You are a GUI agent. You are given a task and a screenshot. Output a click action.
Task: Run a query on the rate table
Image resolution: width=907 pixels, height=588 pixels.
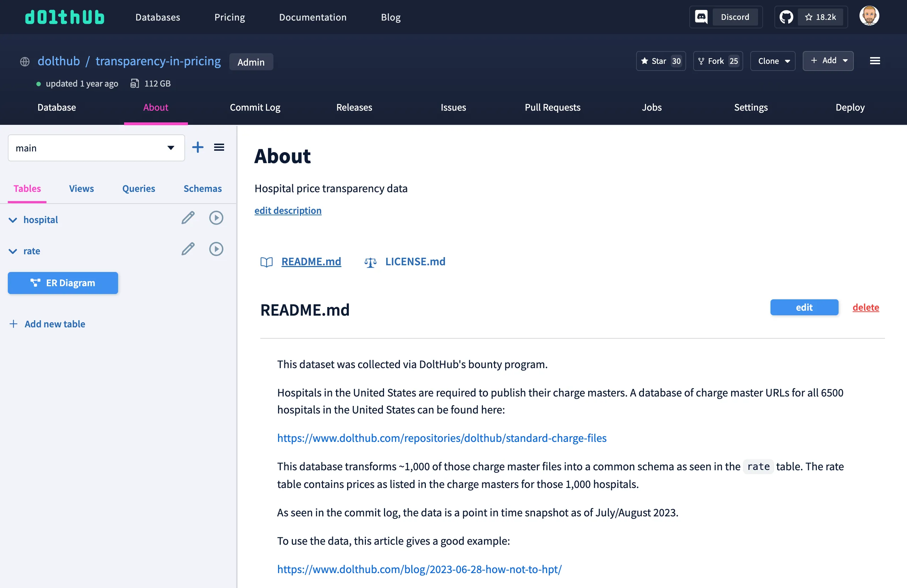(x=216, y=249)
